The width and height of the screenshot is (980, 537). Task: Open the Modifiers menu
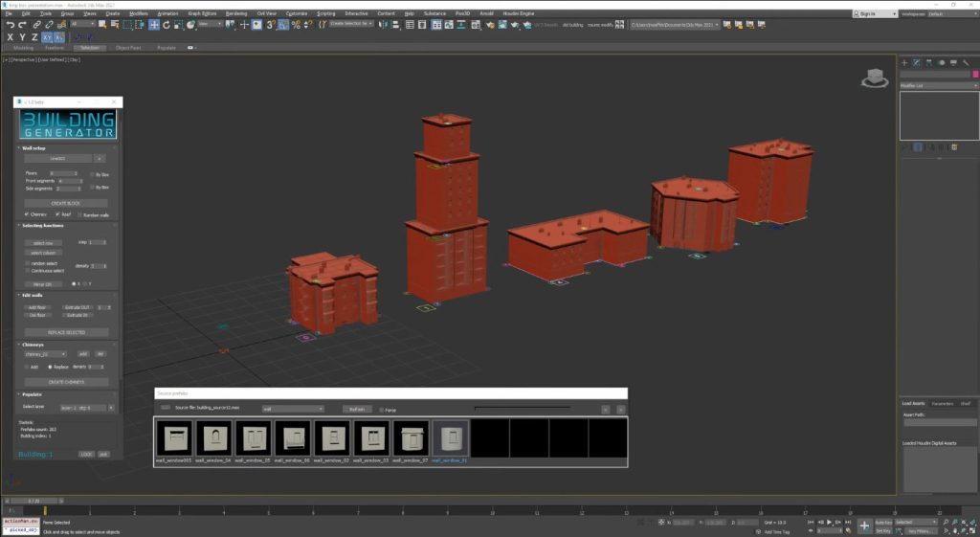tap(139, 13)
